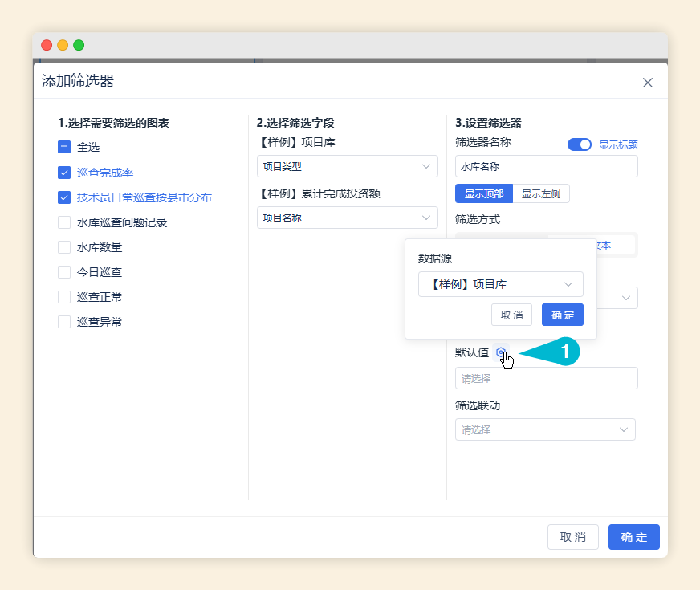Expand the 项目名称 field dropdown
The height and width of the screenshot is (590, 700).
click(x=347, y=218)
